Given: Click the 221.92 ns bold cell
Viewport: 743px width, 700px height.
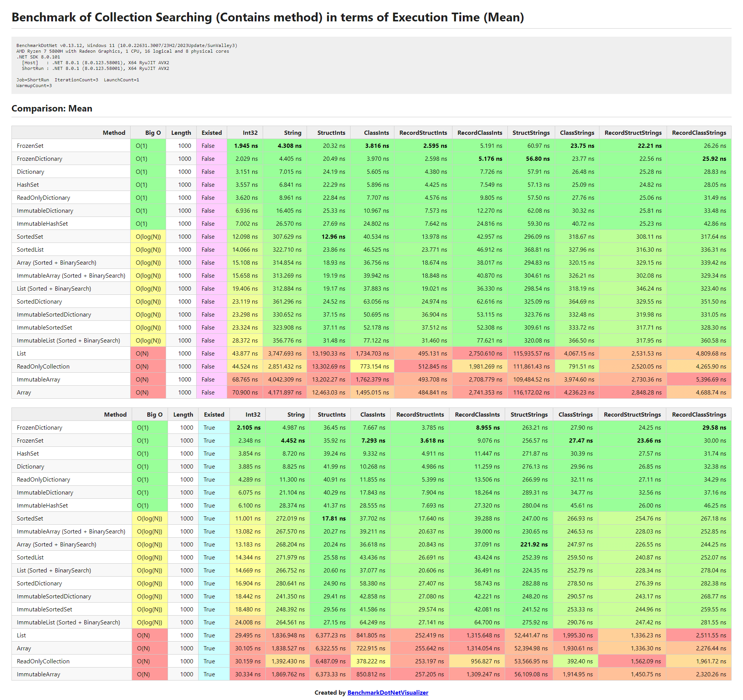Looking at the screenshot, I should click(534, 544).
